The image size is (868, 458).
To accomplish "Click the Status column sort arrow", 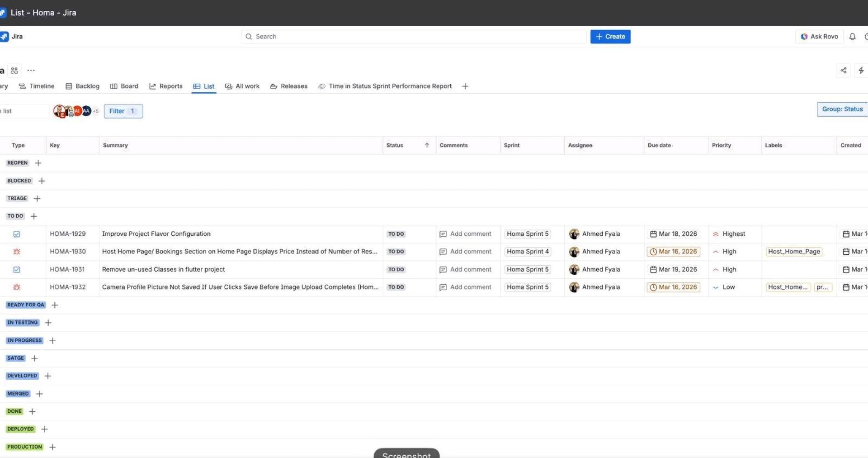I will pos(427,145).
